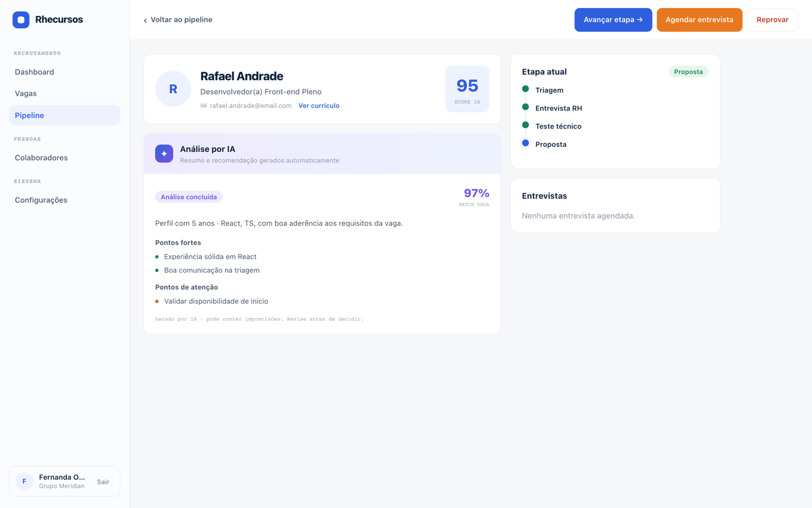Click the 95 Score IA badge
This screenshot has height=508, width=812.
467,89
